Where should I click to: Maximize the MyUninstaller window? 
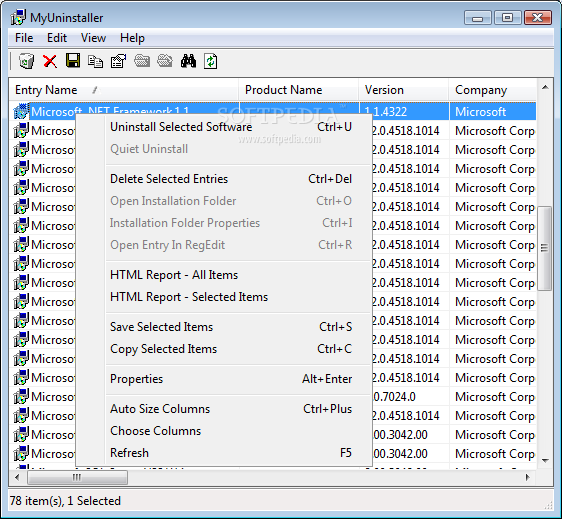(507, 18)
